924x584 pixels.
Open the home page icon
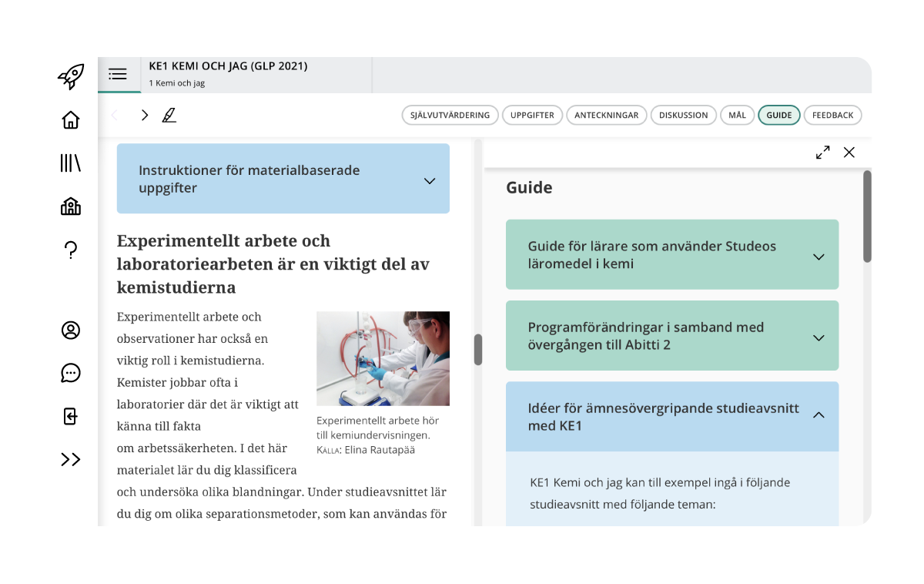[70, 119]
